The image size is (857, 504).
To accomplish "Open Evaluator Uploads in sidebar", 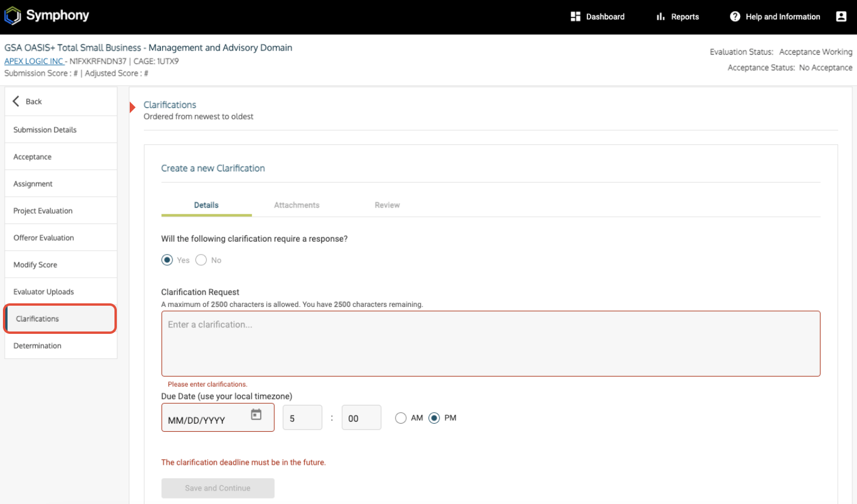I will tap(61, 292).
